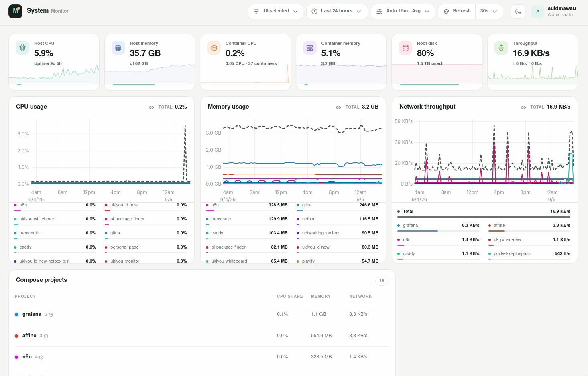Image resolution: width=588 pixels, height=376 pixels.
Task: Click affine red color dot in projects table
Action: (x=16, y=336)
